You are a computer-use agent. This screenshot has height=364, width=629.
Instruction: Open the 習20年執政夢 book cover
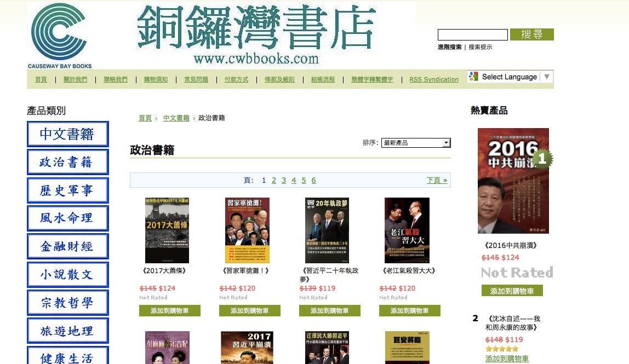click(327, 230)
